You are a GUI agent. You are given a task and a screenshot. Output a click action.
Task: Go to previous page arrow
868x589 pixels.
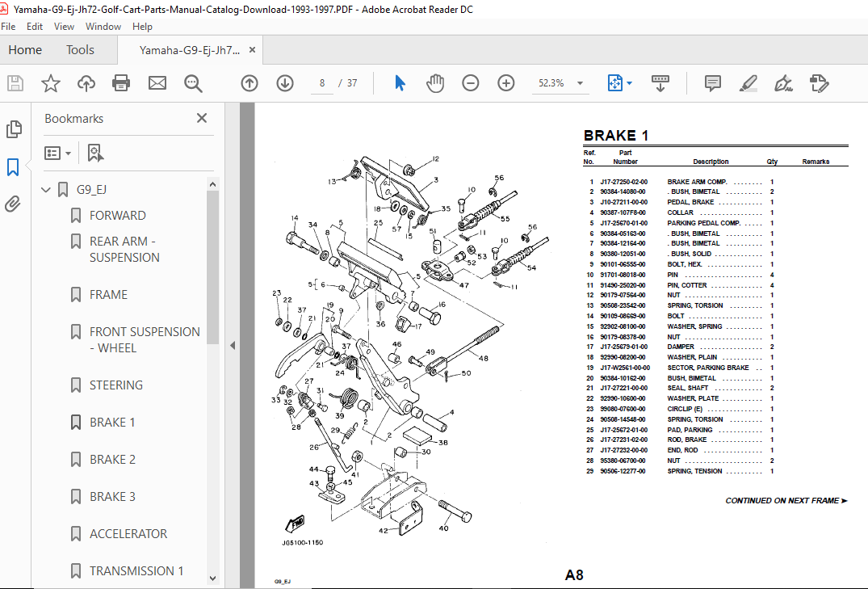point(249,83)
